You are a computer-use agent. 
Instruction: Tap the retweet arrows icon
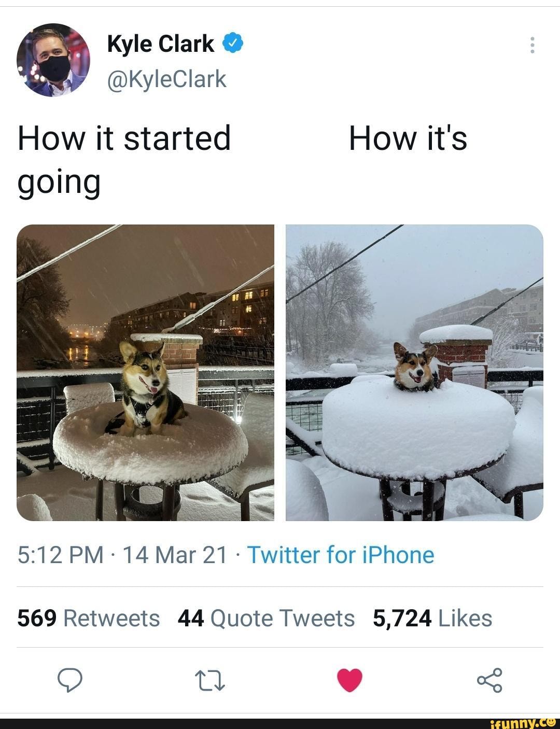[209, 681]
